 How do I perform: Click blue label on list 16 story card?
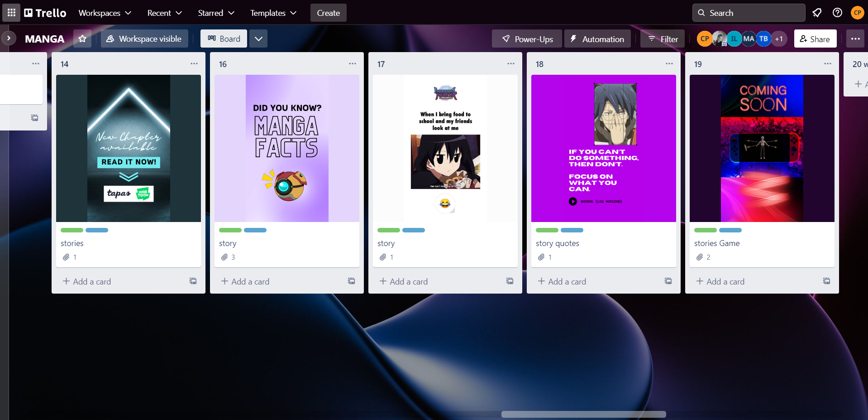pos(255,230)
